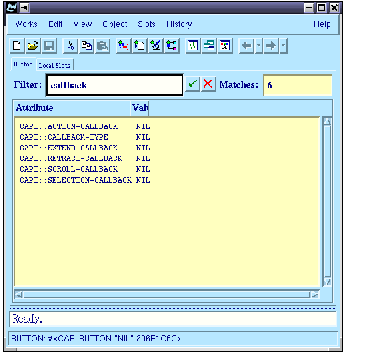Image resolution: width=379 pixels, height=360 pixels.
Task: Click the window system menu icon in title bar
Action: pos(12,7)
